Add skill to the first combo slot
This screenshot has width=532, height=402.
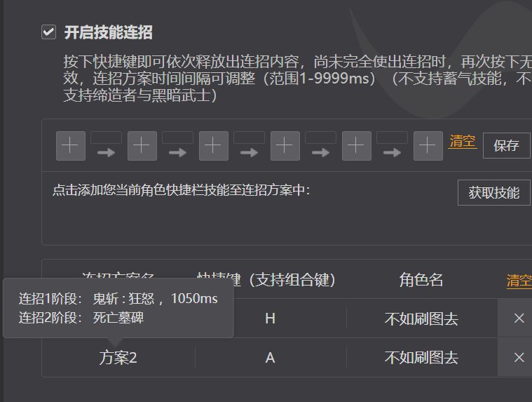tap(71, 146)
